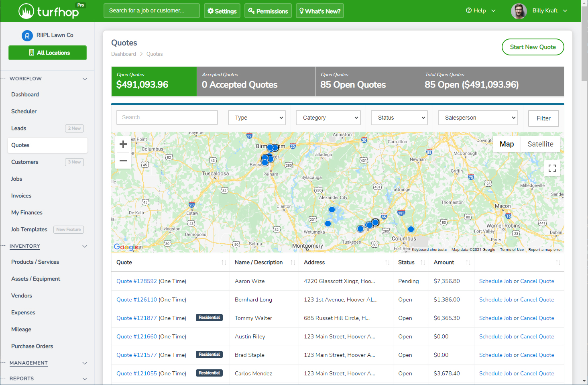Click Billy Kraft's profile picture
The height and width of the screenshot is (385, 588).
[x=519, y=11]
